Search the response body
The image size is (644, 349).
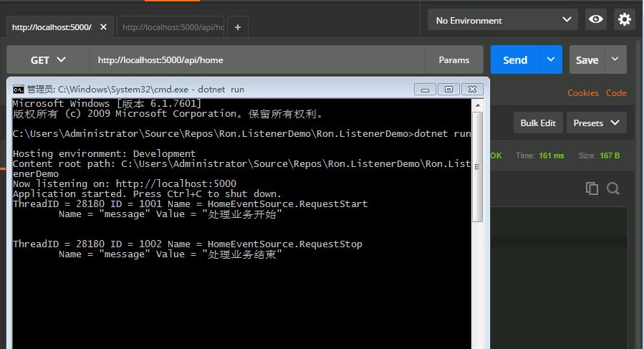[612, 188]
